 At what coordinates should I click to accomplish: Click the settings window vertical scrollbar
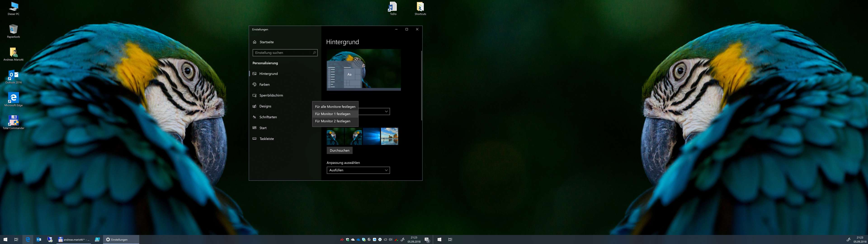tap(421, 86)
